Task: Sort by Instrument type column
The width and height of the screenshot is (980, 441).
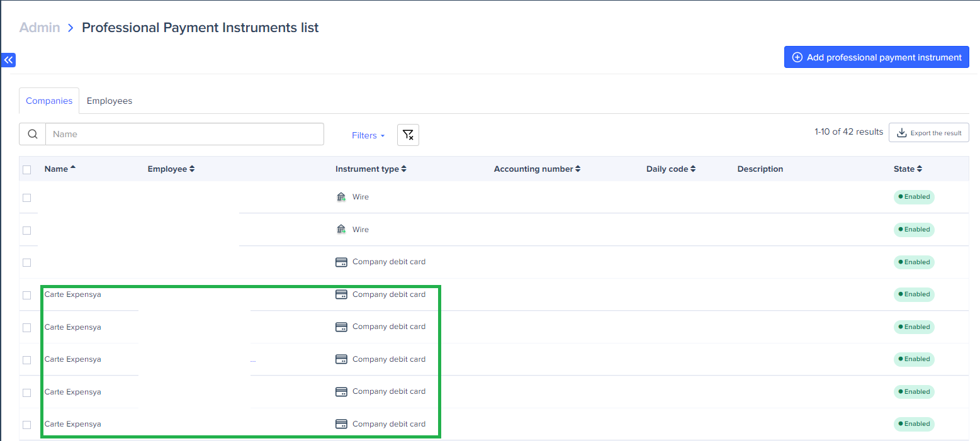Action: click(371, 169)
